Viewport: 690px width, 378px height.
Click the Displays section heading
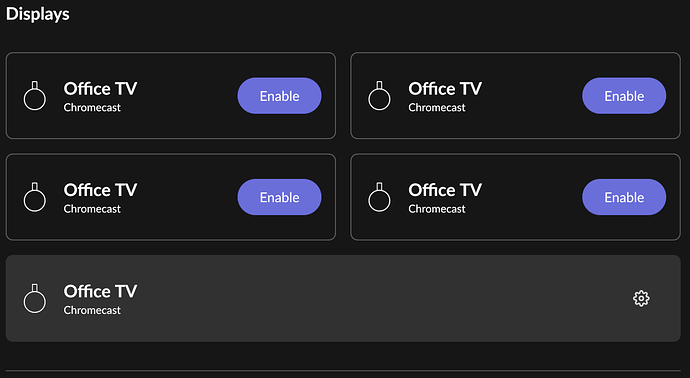[x=37, y=14]
